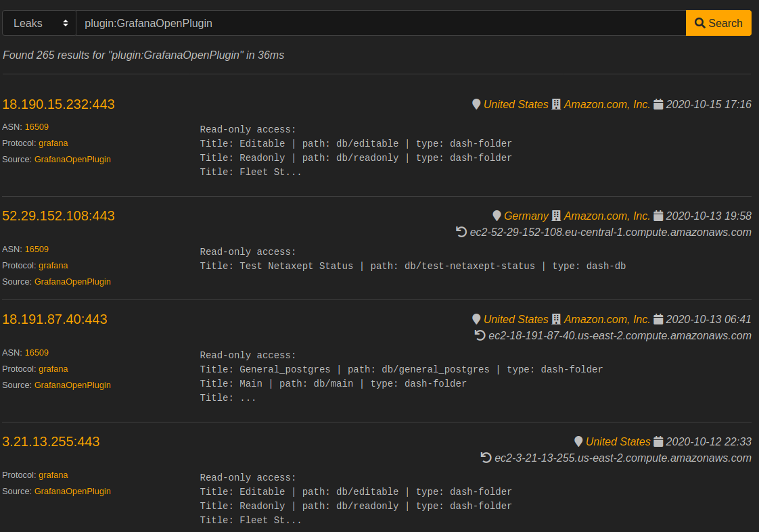Click 'Title: Editable' line in 3.21.13.255 result
The width and height of the screenshot is (759, 532).
point(356,492)
